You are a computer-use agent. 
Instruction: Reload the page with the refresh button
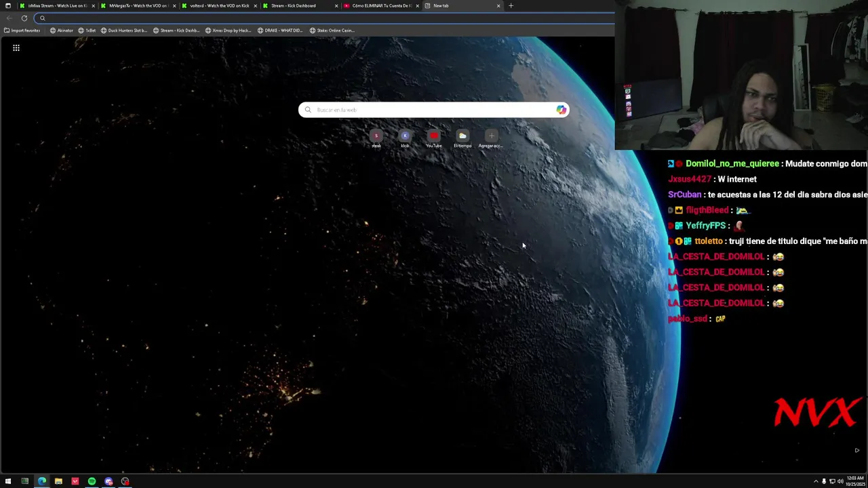point(24,18)
